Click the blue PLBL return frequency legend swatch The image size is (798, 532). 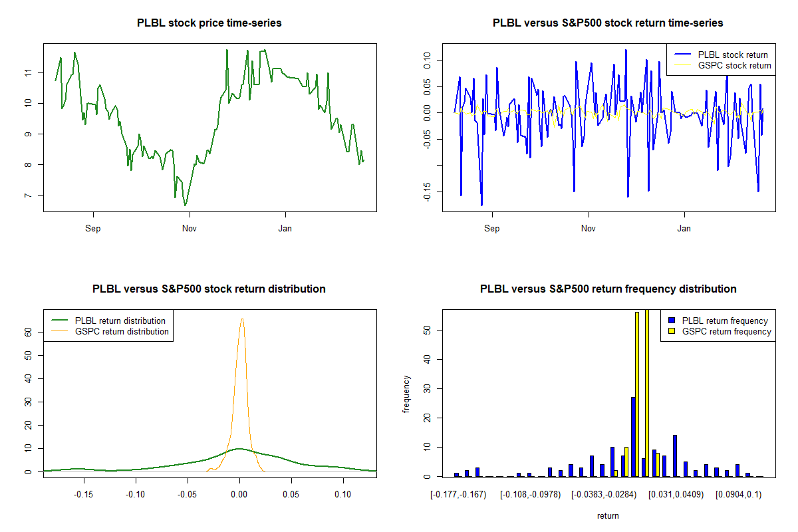click(672, 321)
